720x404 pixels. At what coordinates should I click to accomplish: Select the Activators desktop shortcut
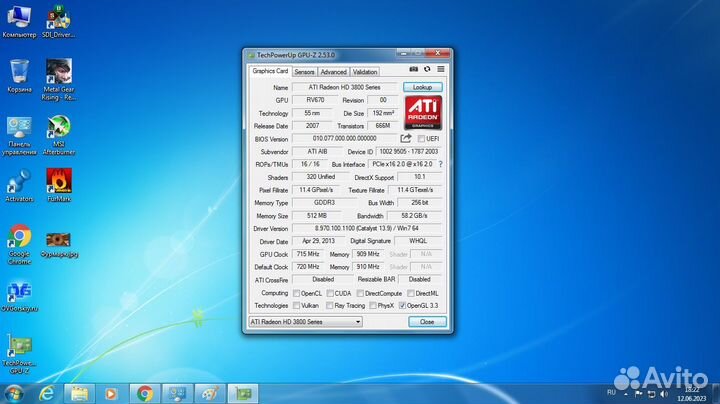coord(19,186)
